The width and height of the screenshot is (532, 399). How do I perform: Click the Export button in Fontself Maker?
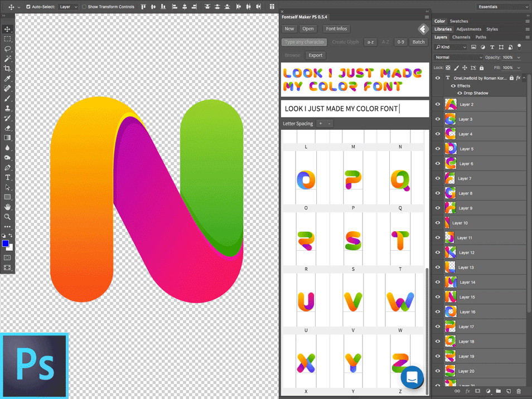click(315, 55)
